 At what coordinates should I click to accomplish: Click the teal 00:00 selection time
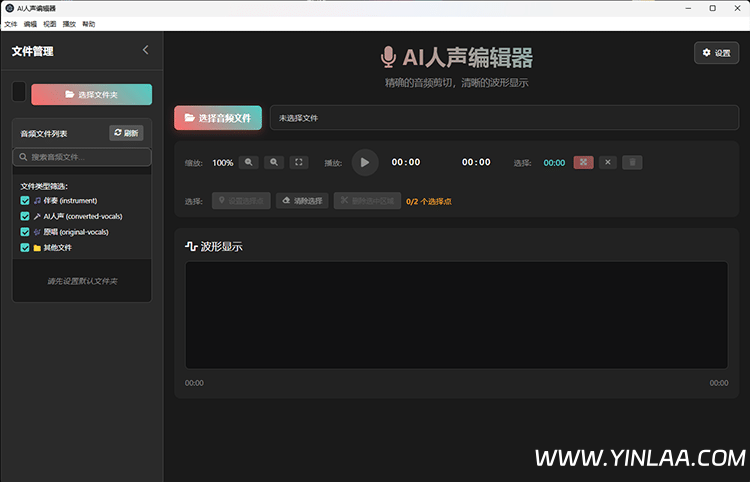[554, 163]
